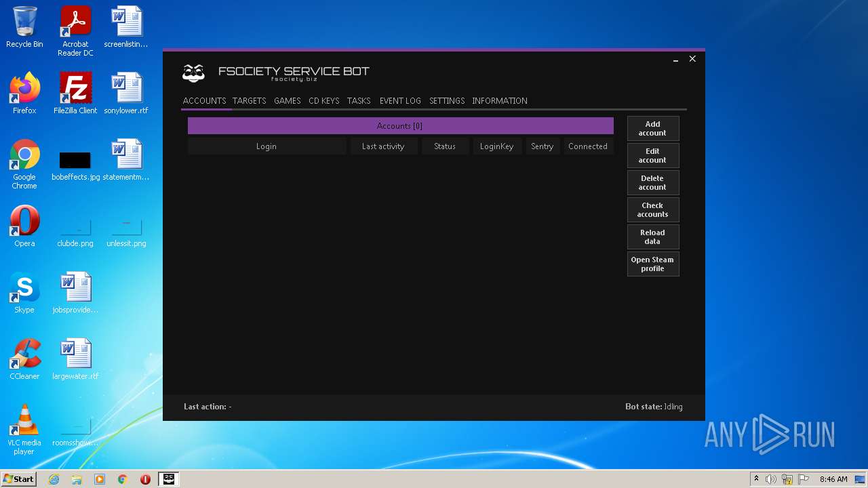Viewport: 868px width, 488px height.
Task: Launch Acrobat Reader DC shortcut
Action: [x=75, y=31]
